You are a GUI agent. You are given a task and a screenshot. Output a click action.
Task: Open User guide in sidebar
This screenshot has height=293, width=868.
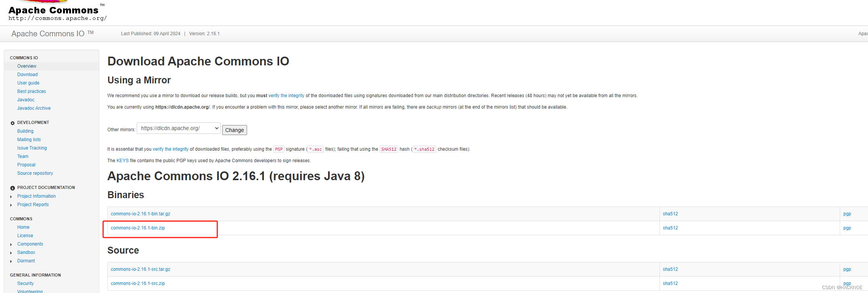click(x=28, y=83)
